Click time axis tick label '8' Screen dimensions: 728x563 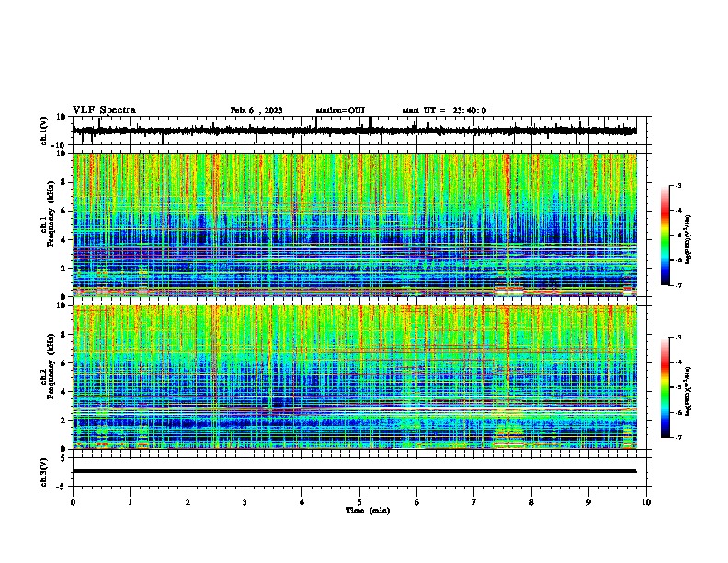click(531, 502)
